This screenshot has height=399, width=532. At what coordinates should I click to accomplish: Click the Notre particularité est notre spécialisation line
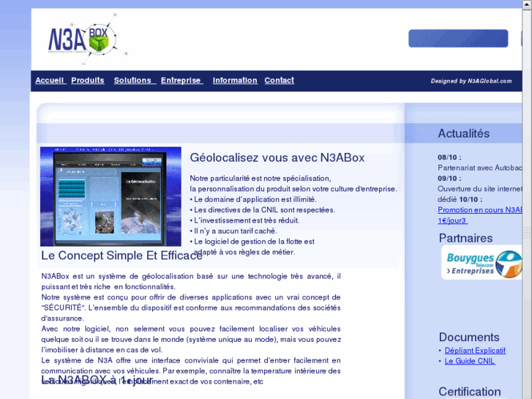tap(261, 179)
